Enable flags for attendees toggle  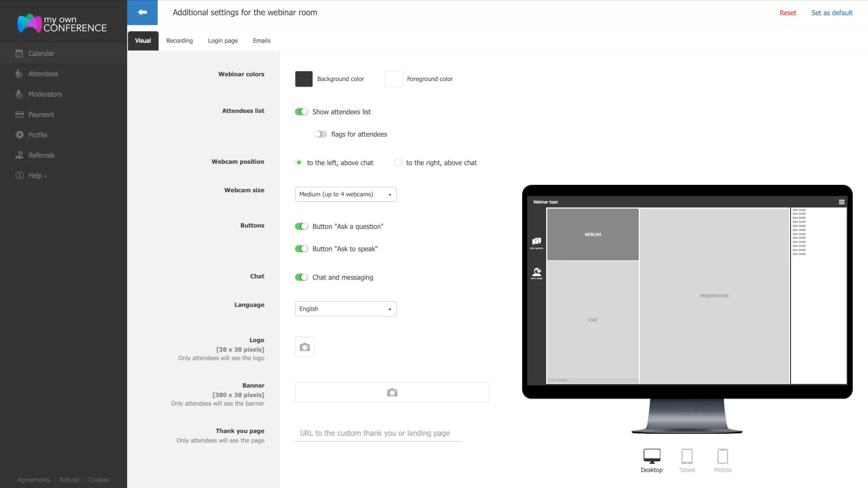pyautogui.click(x=320, y=134)
